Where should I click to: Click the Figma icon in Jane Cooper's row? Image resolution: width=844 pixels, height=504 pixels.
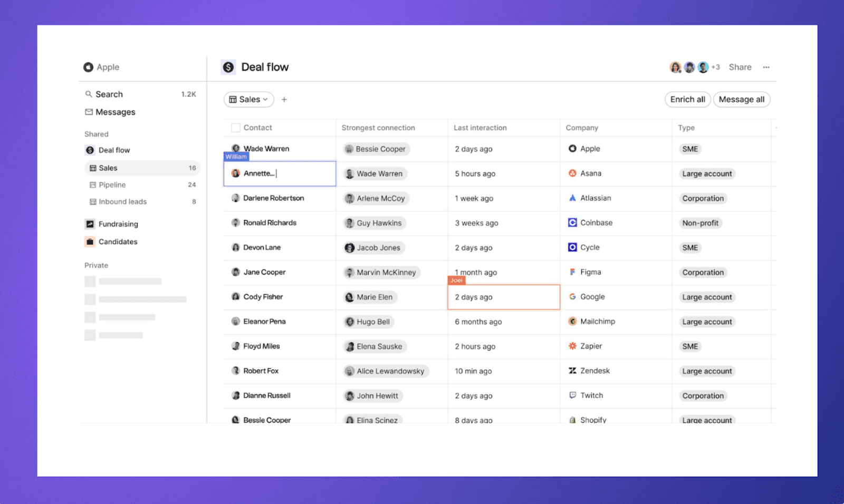572,272
